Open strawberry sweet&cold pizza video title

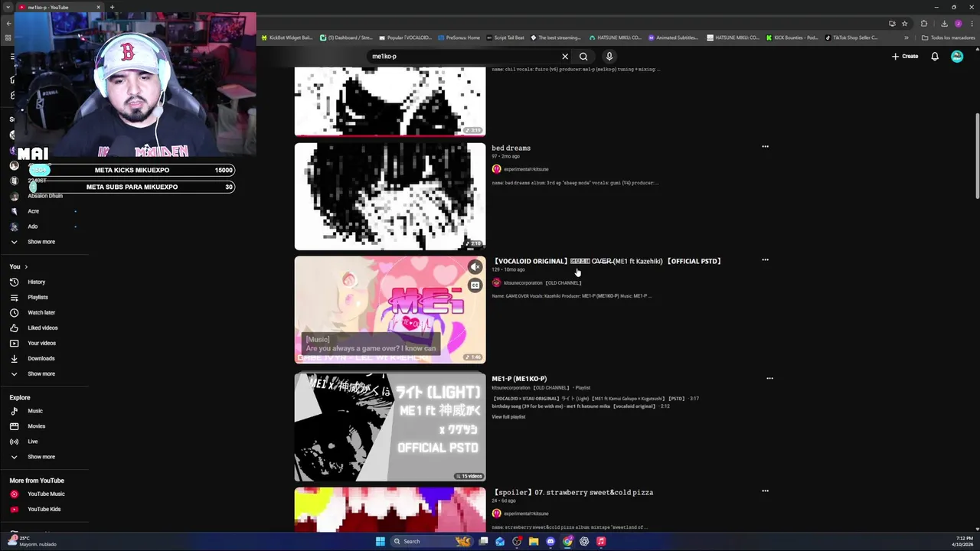point(573,493)
